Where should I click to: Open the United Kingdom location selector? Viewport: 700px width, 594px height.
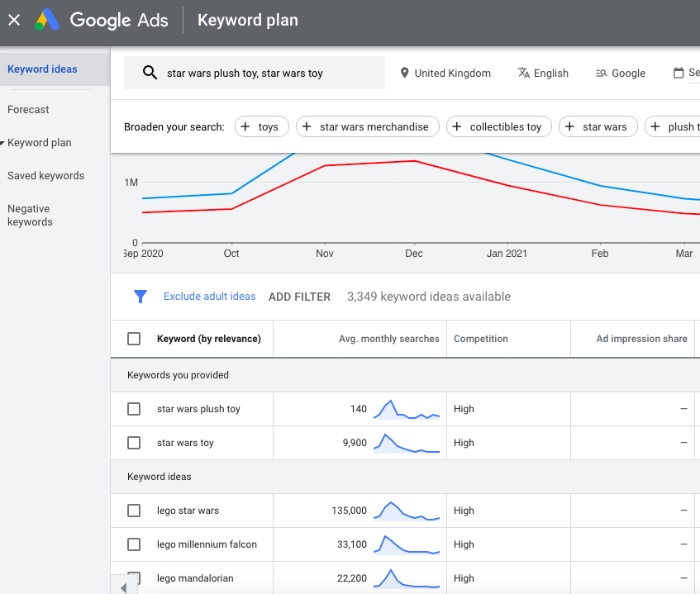coord(445,74)
